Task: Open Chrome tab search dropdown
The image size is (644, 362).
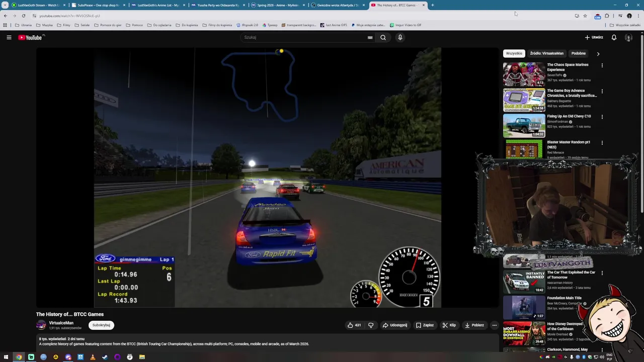Action: (5, 5)
